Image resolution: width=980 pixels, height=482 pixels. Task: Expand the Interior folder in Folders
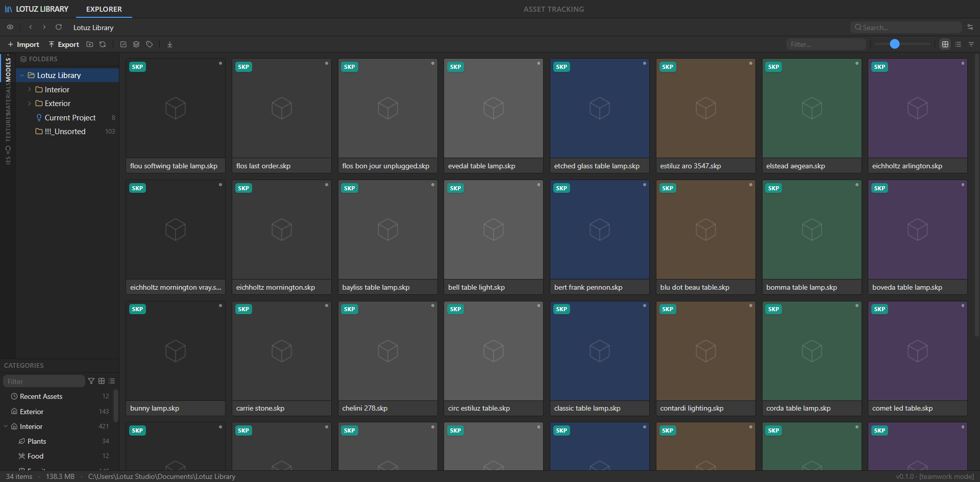[x=30, y=89]
